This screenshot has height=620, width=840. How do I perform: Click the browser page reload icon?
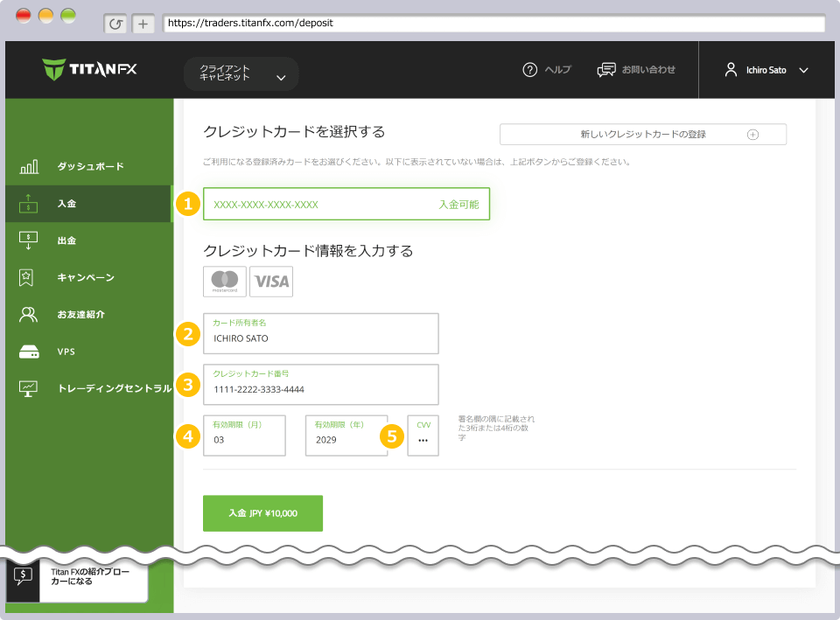click(115, 24)
